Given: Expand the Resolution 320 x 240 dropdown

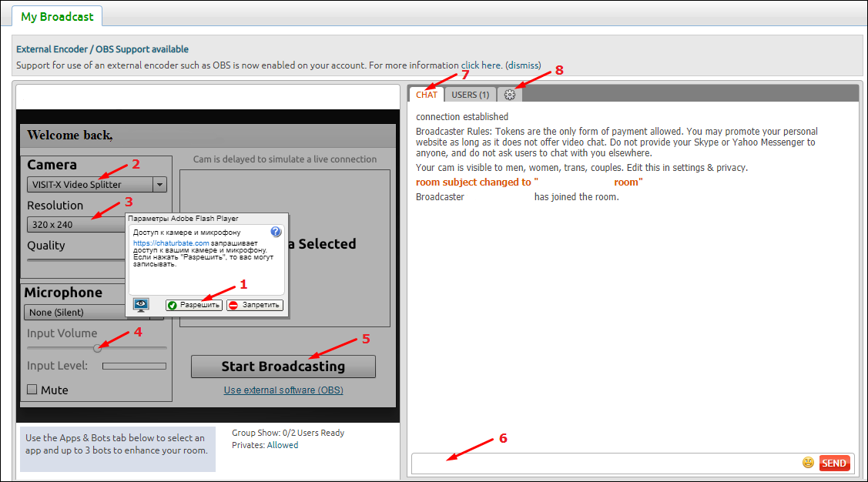Looking at the screenshot, I should point(75,225).
